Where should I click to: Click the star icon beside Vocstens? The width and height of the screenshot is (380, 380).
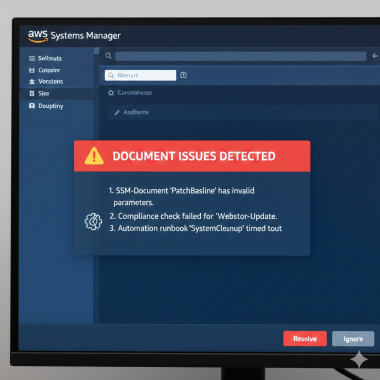click(32, 82)
